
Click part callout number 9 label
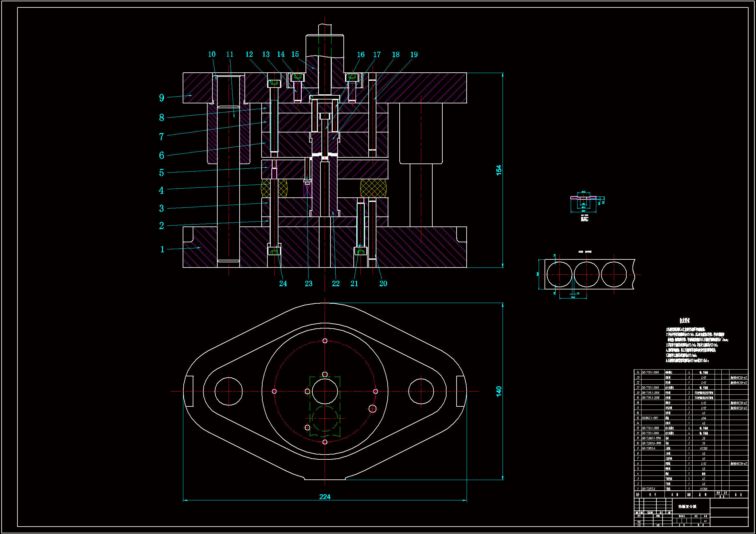161,98
